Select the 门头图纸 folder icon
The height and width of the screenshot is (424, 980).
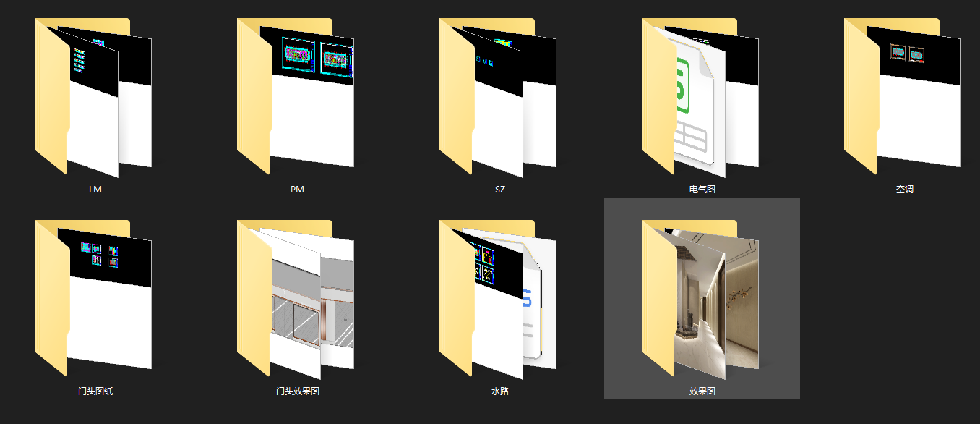point(93,299)
